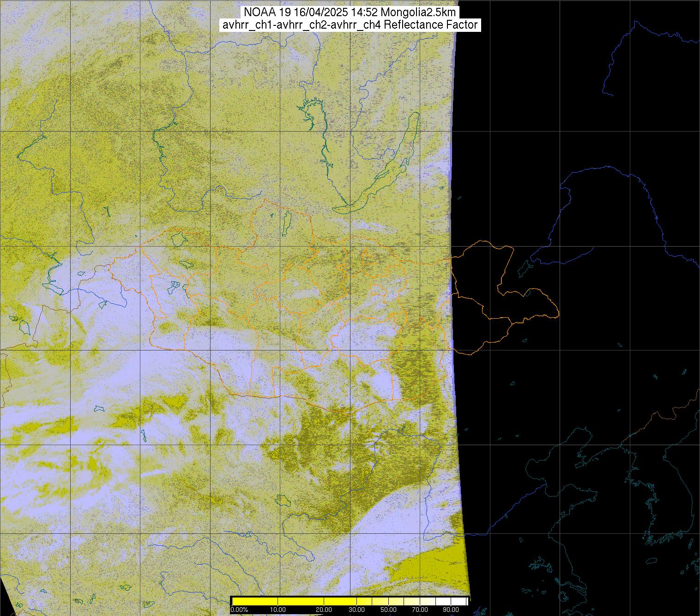Click the bright yellow 0–10 segment of the color bar
The width and height of the screenshot is (700, 616).
(x=255, y=601)
